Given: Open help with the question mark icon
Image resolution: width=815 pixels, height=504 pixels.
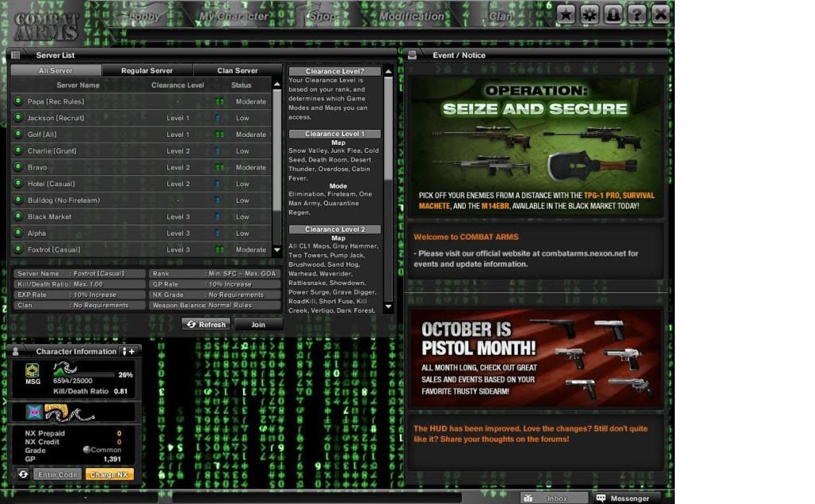Looking at the screenshot, I should pos(636,14).
